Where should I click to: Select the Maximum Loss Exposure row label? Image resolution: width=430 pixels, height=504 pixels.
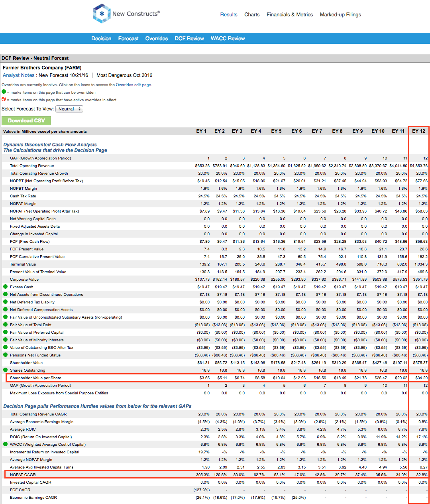point(59,393)
